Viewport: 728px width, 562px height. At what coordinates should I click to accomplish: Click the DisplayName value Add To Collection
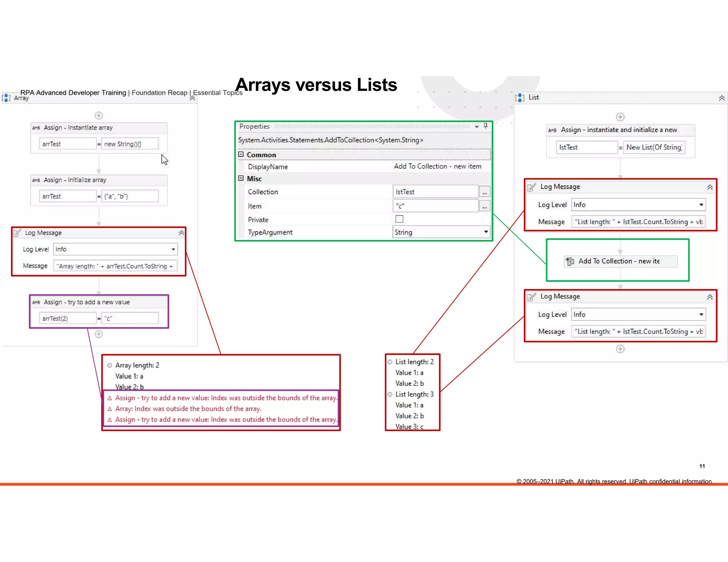point(437,166)
